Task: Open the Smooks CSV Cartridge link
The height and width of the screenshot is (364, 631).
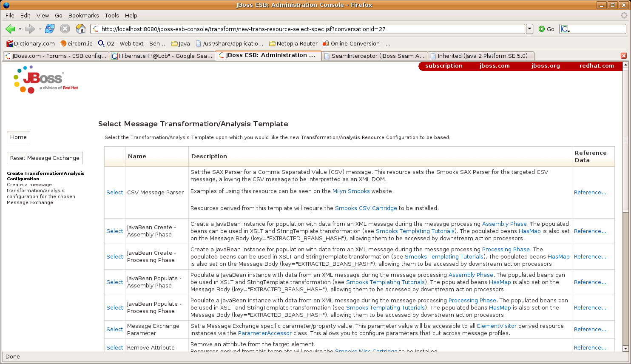Action: pyautogui.click(x=366, y=208)
